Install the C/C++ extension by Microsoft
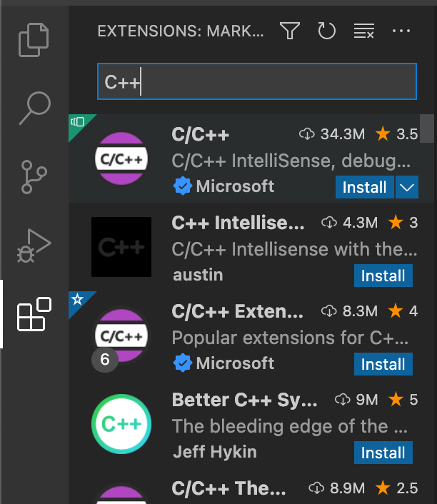Image resolution: width=437 pixels, height=504 pixels. click(x=364, y=187)
